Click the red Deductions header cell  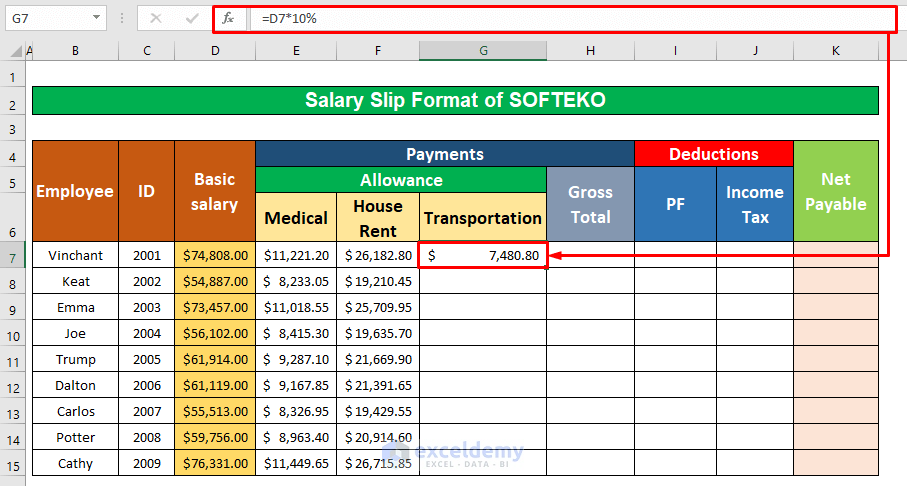pos(713,154)
